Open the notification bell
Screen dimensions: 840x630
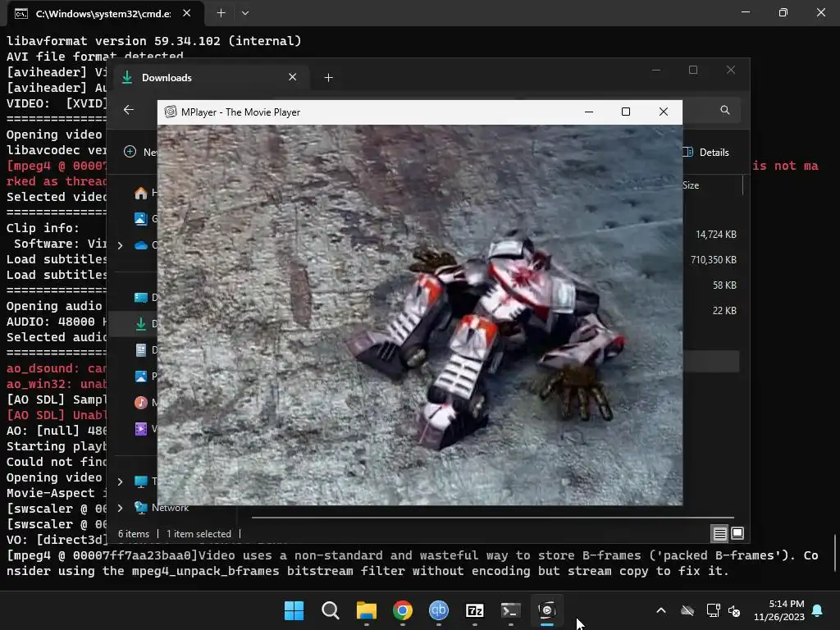818,610
